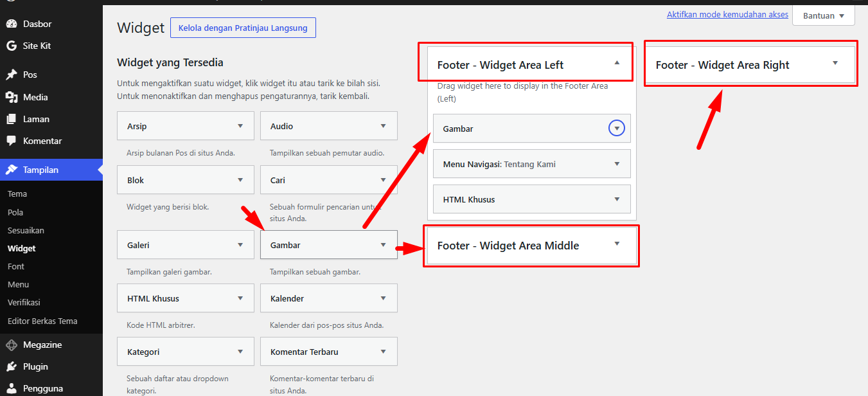Open the Media library icon

click(12, 97)
